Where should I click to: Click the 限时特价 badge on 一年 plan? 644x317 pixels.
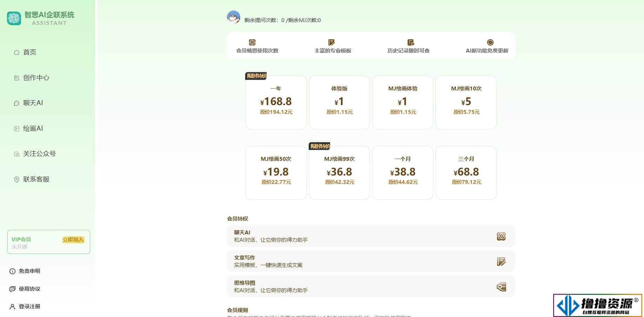click(256, 76)
